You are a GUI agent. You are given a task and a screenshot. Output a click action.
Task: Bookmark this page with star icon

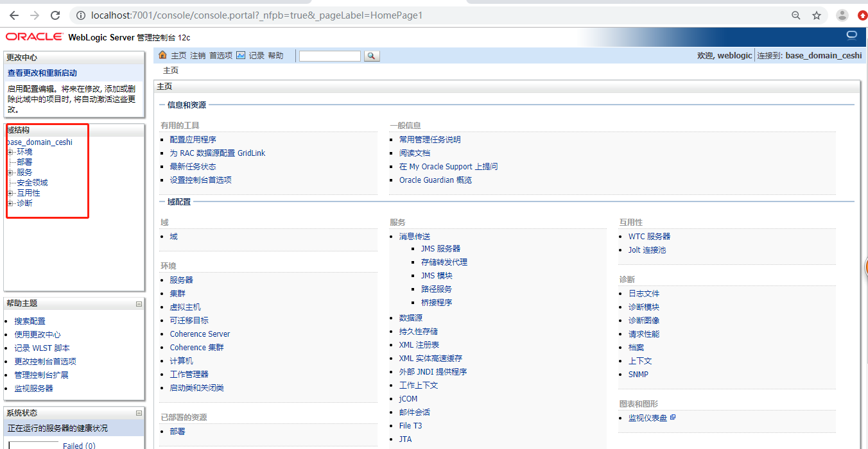coord(817,15)
